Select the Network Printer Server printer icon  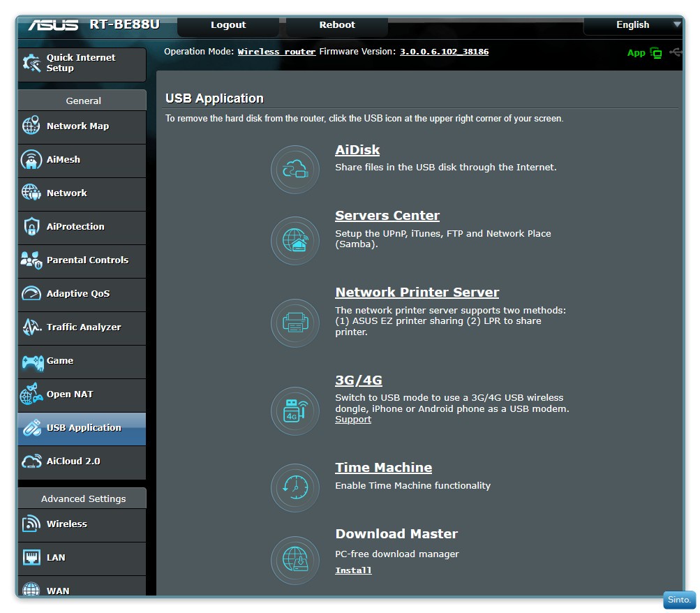click(x=295, y=323)
